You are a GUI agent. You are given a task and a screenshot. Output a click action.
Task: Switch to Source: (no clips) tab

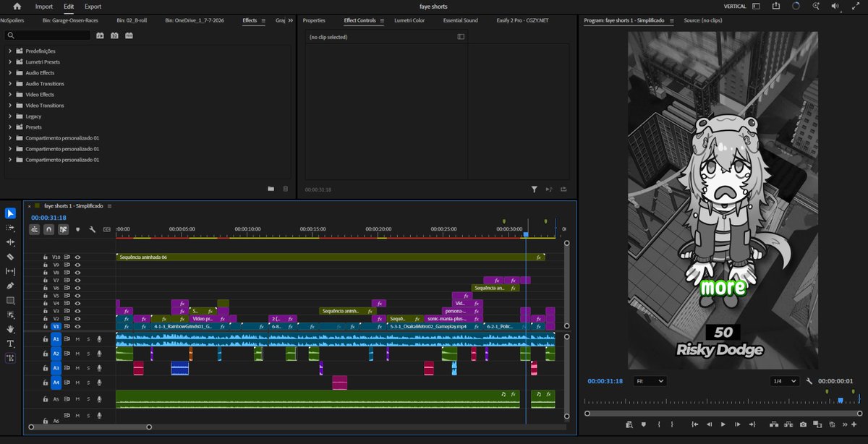click(703, 20)
